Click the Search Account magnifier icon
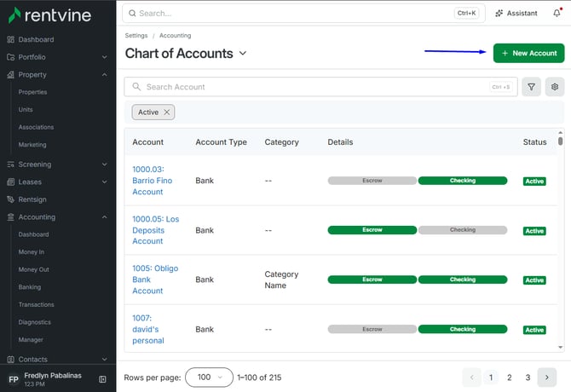Image resolution: width=571 pixels, height=392 pixels. [136, 87]
